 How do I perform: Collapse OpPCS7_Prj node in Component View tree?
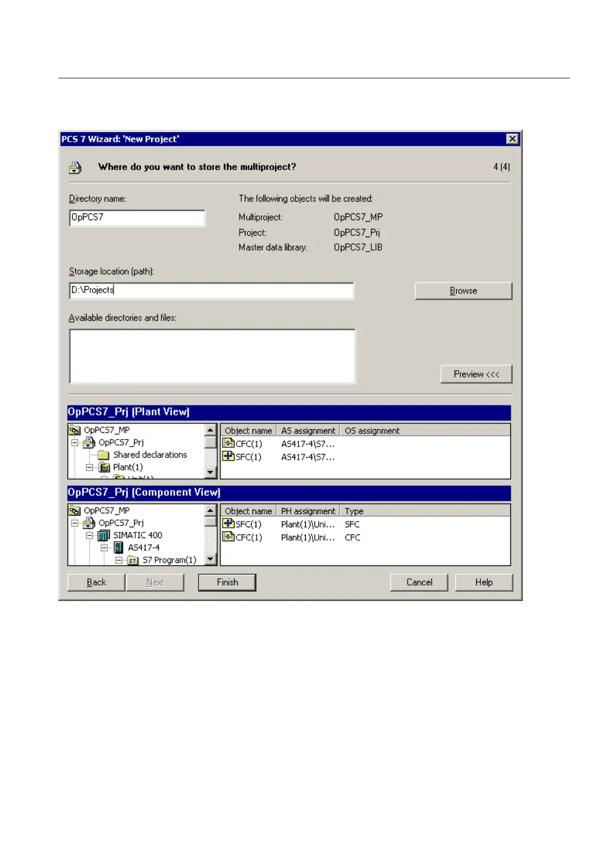(75, 523)
